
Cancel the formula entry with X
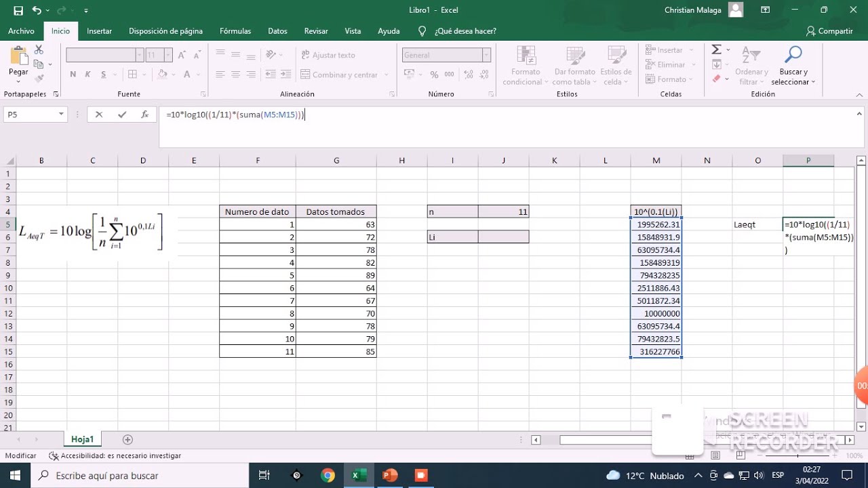[99, 115]
